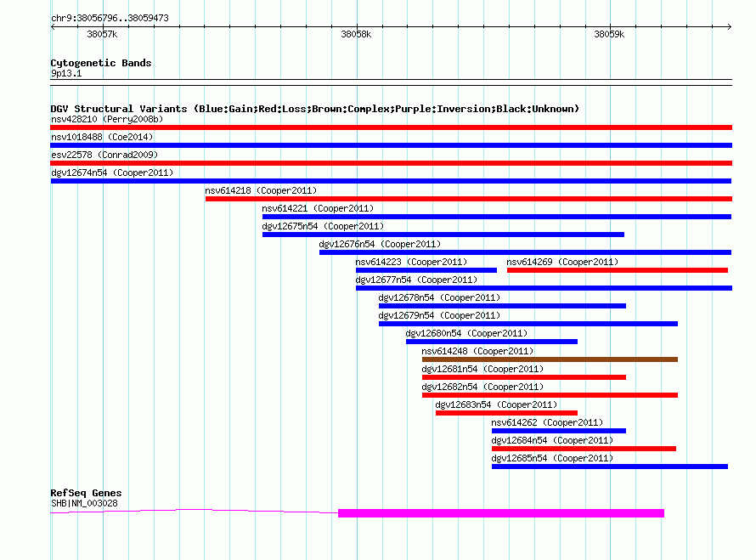This screenshot has height=560, width=756.
Task: Select the nsv614218 (Cooper2011) red bar
Action: tap(469, 199)
